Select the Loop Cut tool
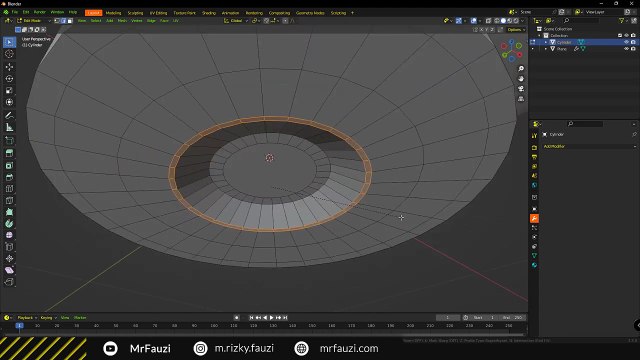640x360 pixels. (x=9, y=189)
